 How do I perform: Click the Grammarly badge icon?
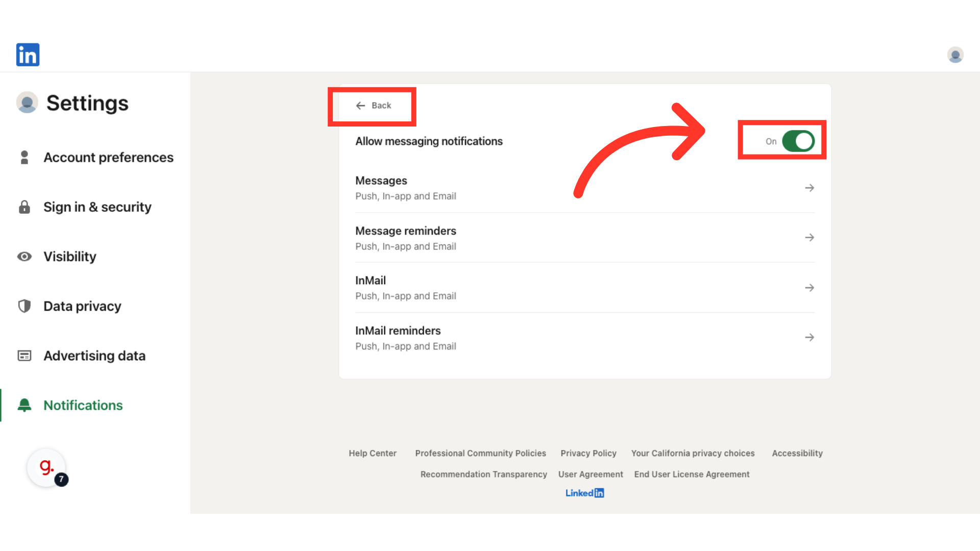[x=47, y=467]
